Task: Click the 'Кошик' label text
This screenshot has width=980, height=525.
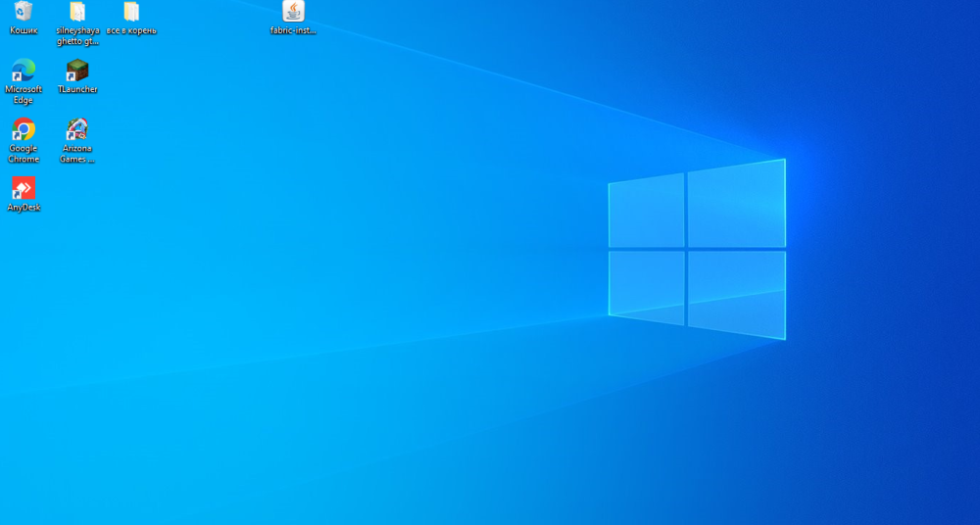Action: (x=24, y=30)
